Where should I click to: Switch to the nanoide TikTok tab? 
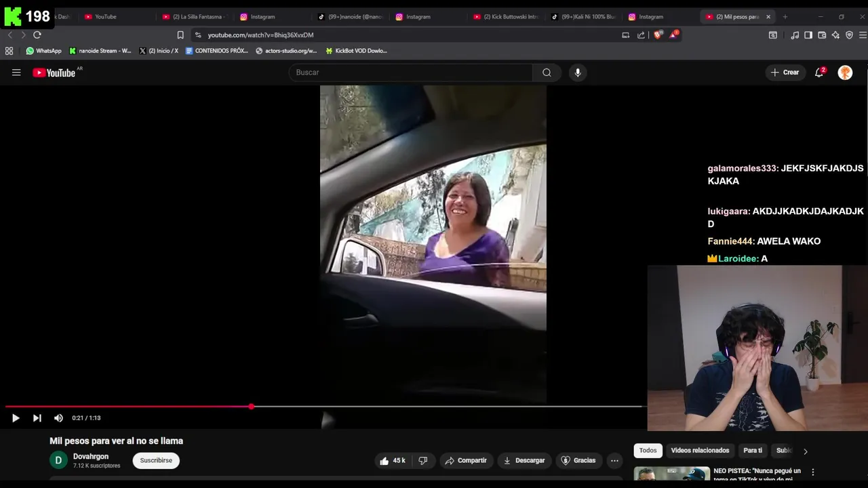pyautogui.click(x=351, y=16)
